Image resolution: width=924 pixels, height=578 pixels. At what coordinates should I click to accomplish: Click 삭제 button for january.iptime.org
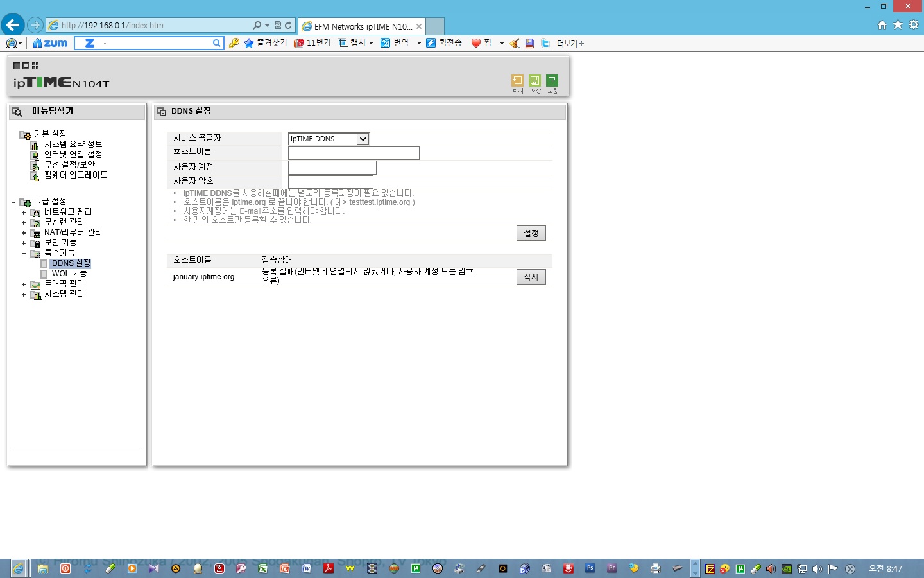tap(531, 277)
